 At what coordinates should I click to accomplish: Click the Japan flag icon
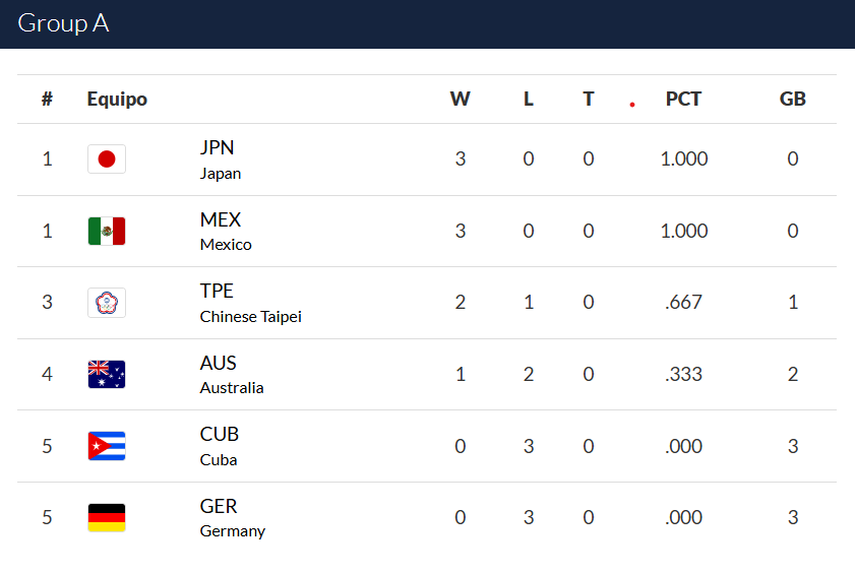click(x=106, y=159)
